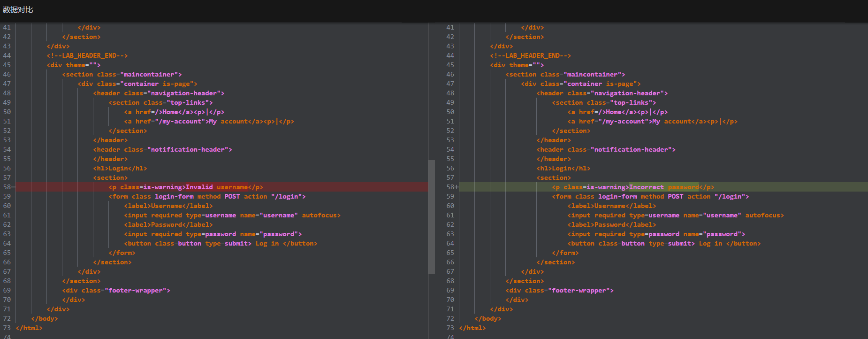Click the "/my-account" href in right pane

[624, 122]
